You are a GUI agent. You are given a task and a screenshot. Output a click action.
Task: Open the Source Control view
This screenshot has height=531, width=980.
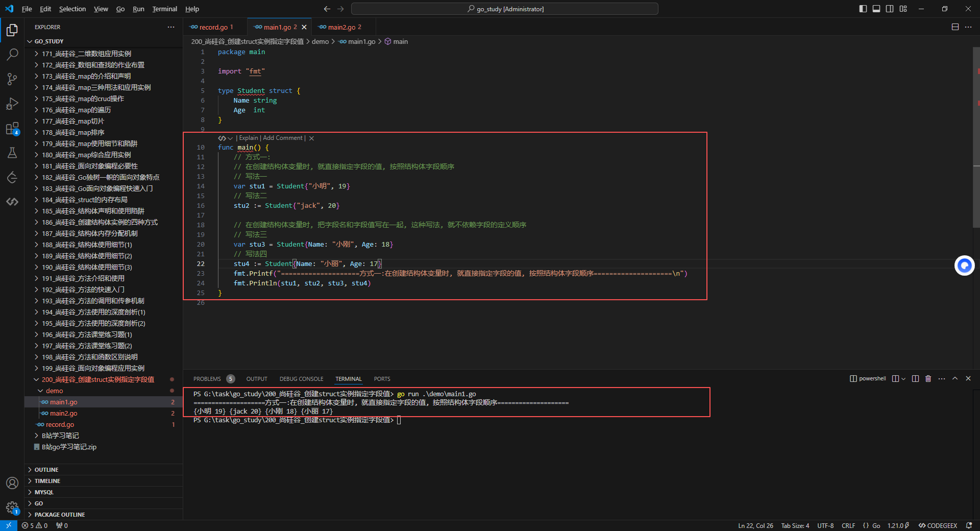(12, 79)
